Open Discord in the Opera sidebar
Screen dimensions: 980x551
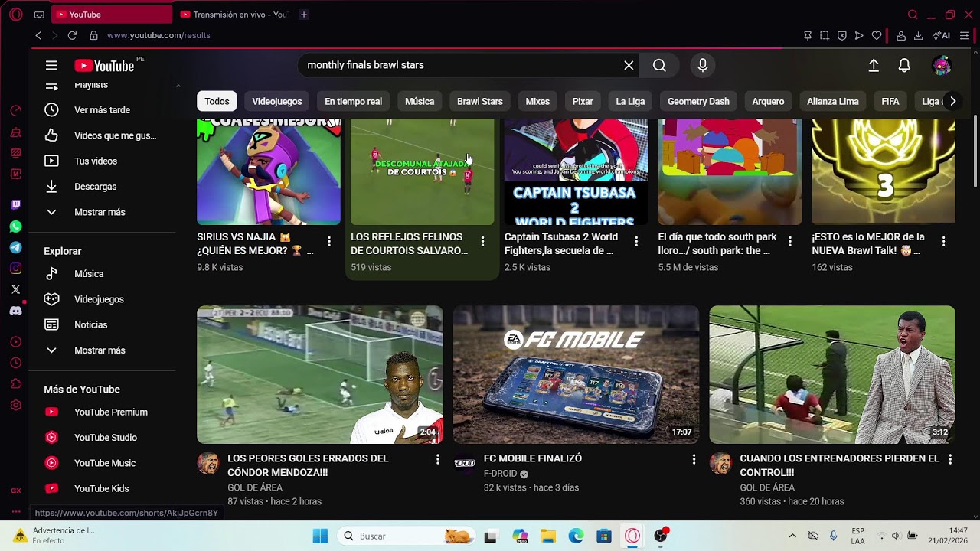[x=15, y=311]
